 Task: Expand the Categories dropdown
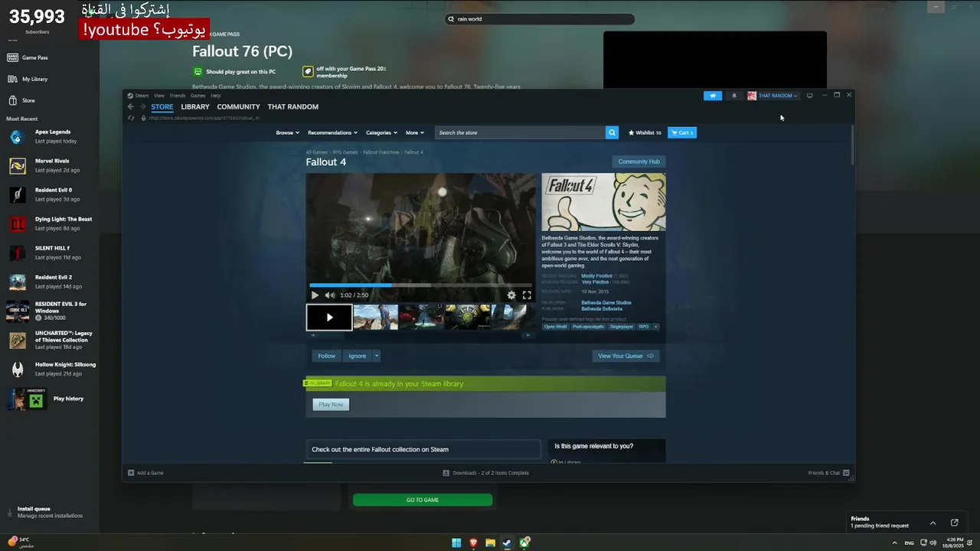(x=381, y=132)
